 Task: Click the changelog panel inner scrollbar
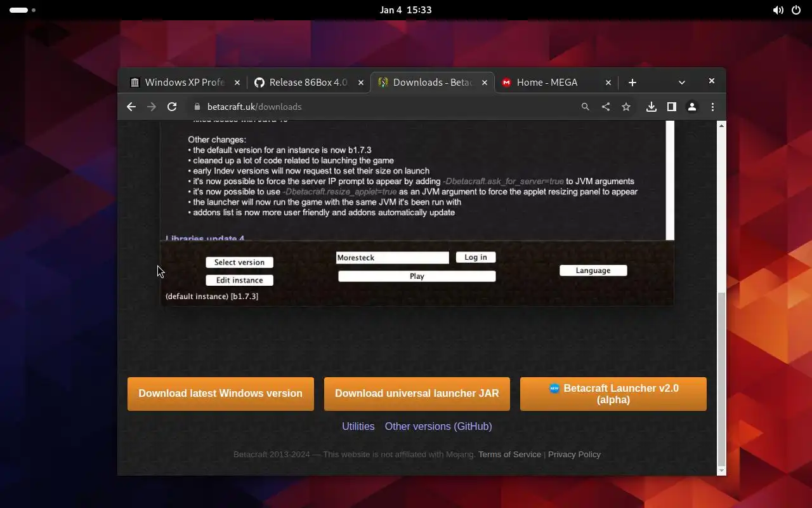(x=670, y=181)
